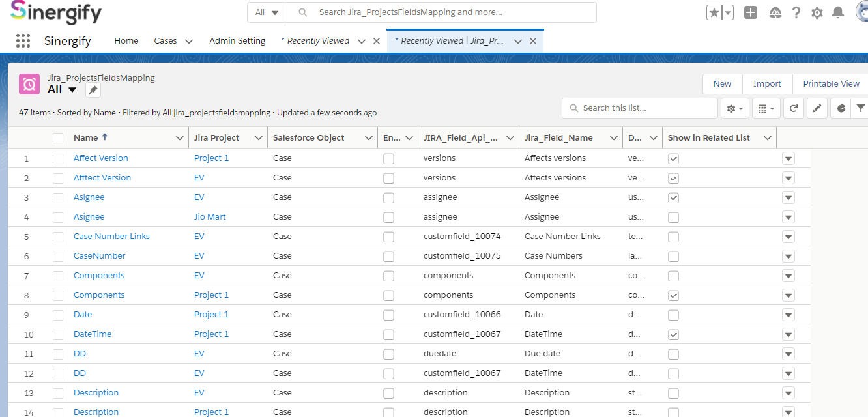This screenshot has width=868, height=417.
Task: Open the CaseNumber record link
Action: [100, 256]
